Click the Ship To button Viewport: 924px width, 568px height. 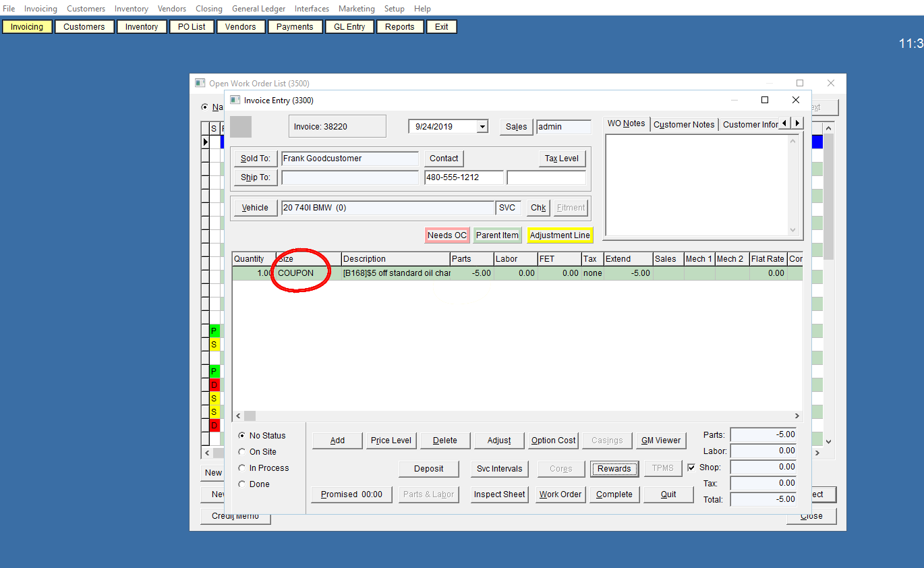pyautogui.click(x=256, y=177)
